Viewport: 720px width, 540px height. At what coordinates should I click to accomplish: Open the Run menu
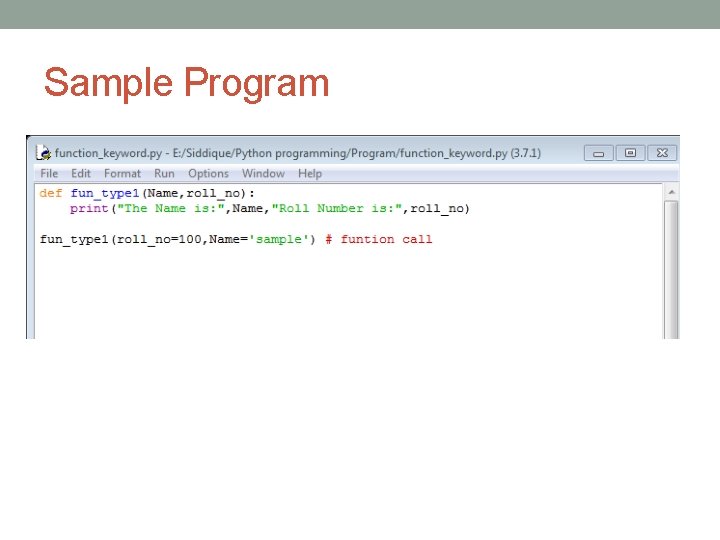click(164, 174)
